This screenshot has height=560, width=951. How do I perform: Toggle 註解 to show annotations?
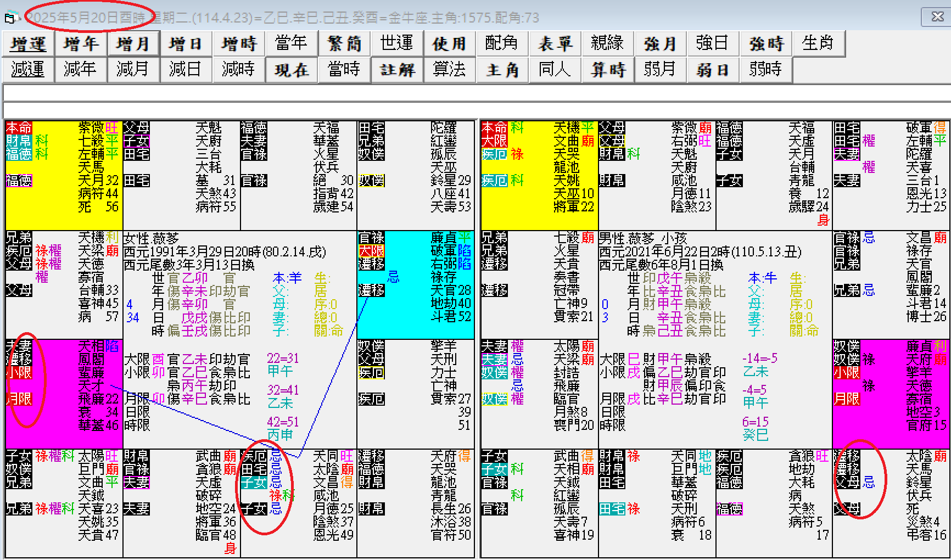point(397,70)
